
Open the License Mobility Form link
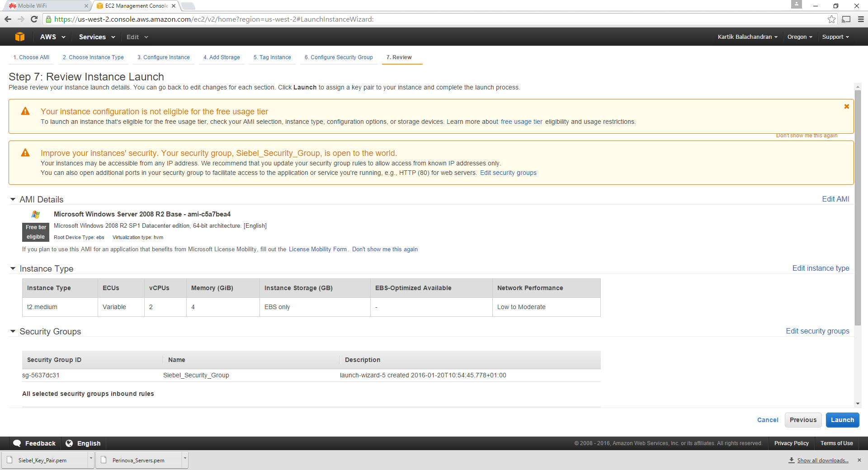coord(317,249)
